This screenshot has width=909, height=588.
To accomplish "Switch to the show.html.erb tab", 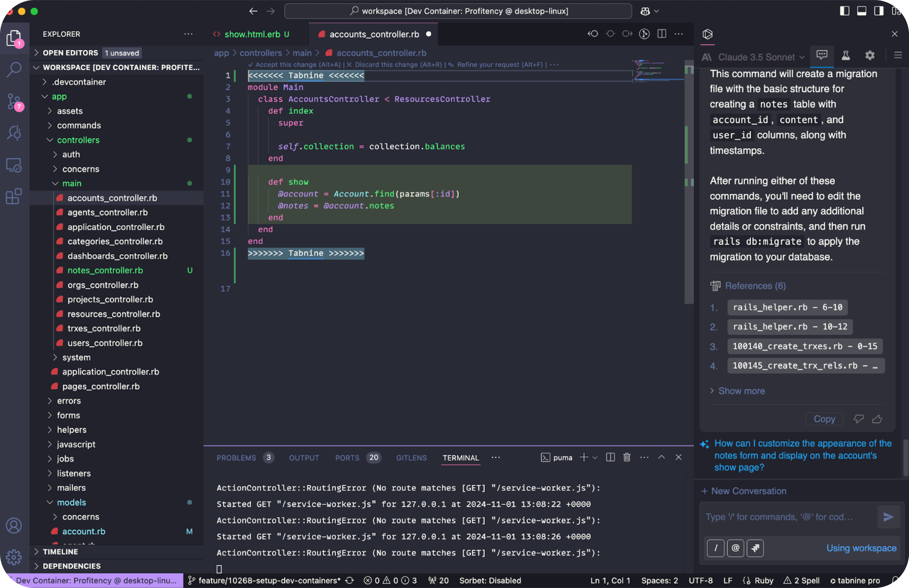I will [252, 34].
